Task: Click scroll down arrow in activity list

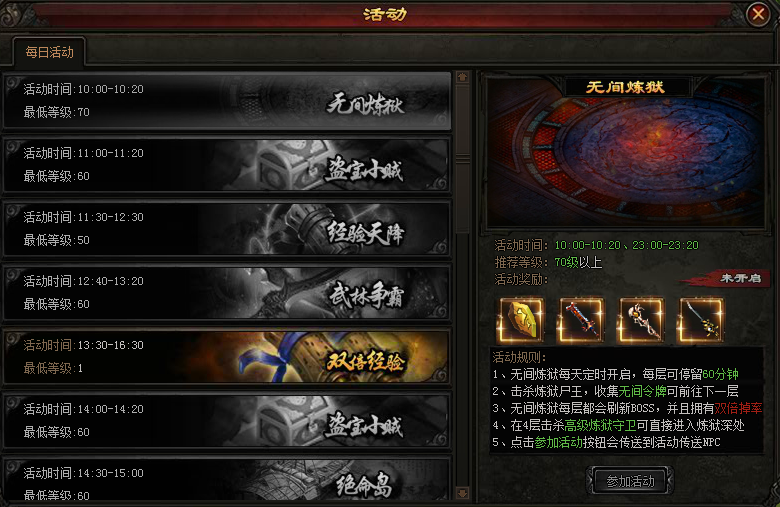Action: pyautogui.click(x=463, y=493)
